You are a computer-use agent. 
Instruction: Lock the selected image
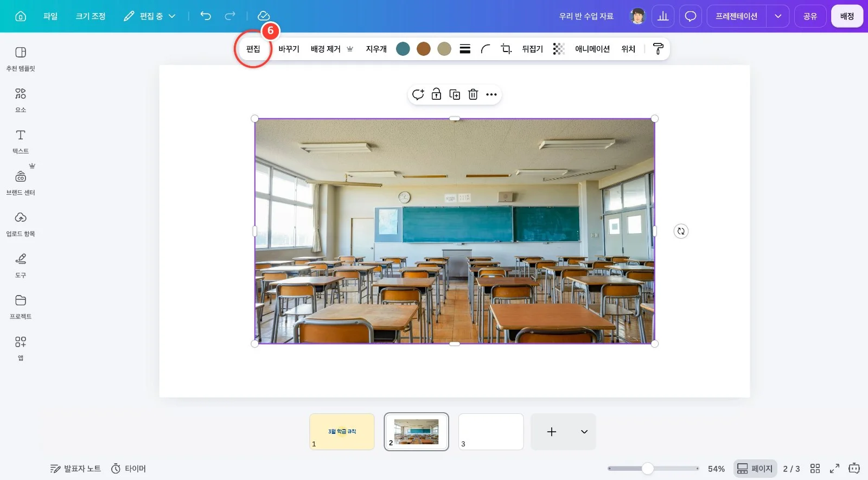(x=436, y=94)
